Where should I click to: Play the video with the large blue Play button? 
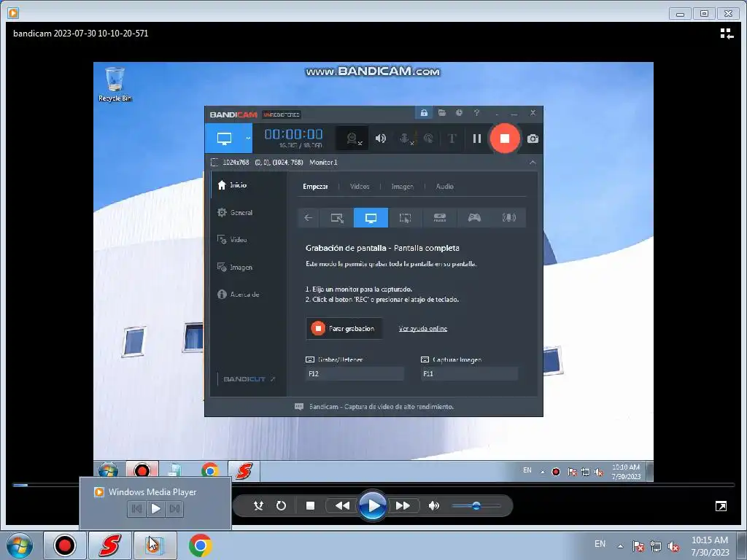click(x=372, y=506)
